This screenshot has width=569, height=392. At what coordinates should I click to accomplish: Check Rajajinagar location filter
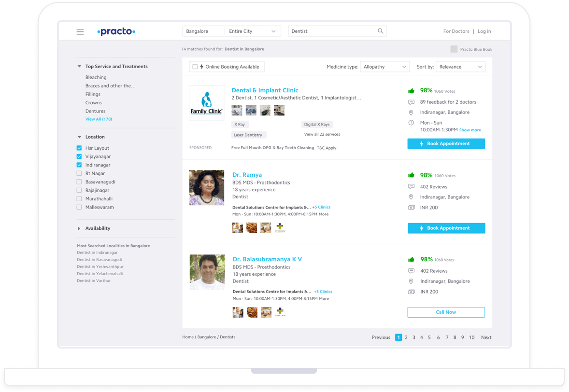[79, 190]
